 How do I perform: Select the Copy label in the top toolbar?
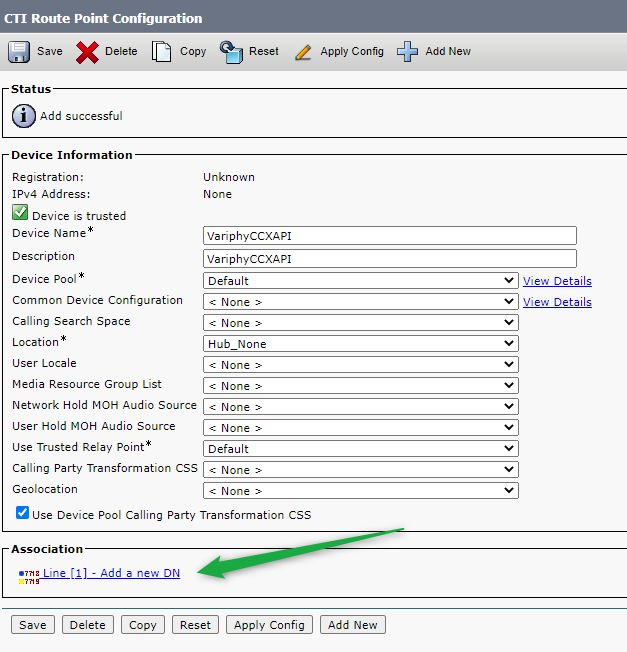(193, 51)
